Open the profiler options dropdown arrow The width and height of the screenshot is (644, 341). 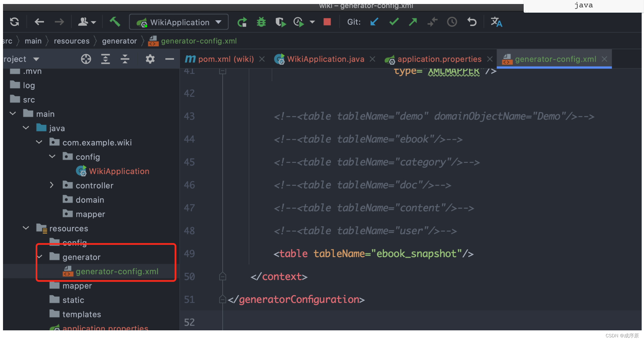[x=312, y=22]
